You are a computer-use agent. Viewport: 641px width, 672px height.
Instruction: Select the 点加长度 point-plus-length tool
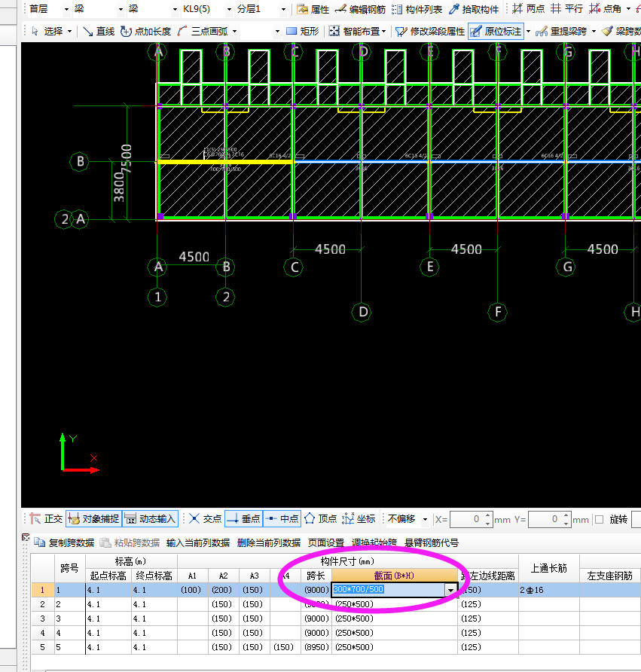[145, 31]
